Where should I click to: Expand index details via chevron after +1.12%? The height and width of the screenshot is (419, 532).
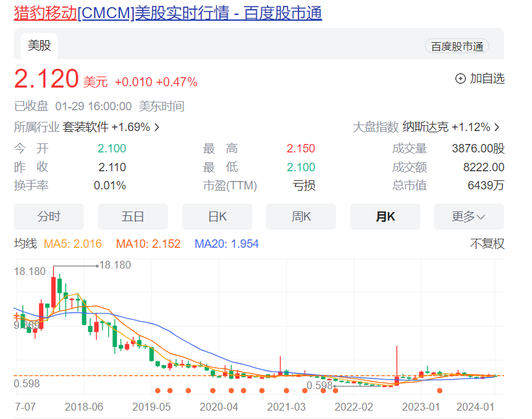[x=497, y=127]
